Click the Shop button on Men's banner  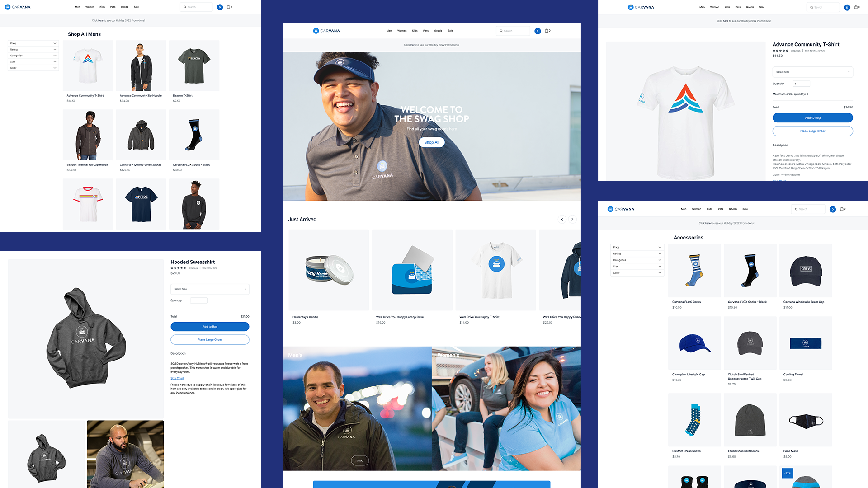coord(360,460)
